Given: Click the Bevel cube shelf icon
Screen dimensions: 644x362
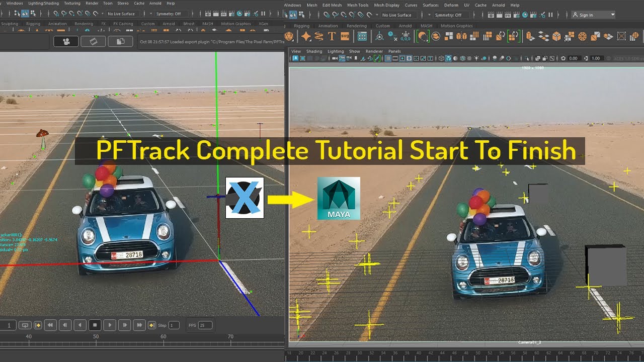Looking at the screenshot, I should [556, 36].
